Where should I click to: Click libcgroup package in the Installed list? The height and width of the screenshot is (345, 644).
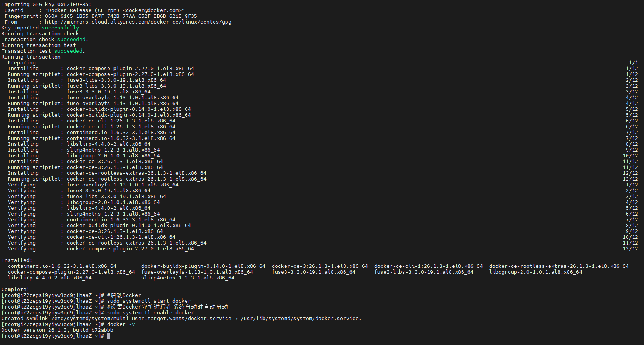tap(535, 272)
